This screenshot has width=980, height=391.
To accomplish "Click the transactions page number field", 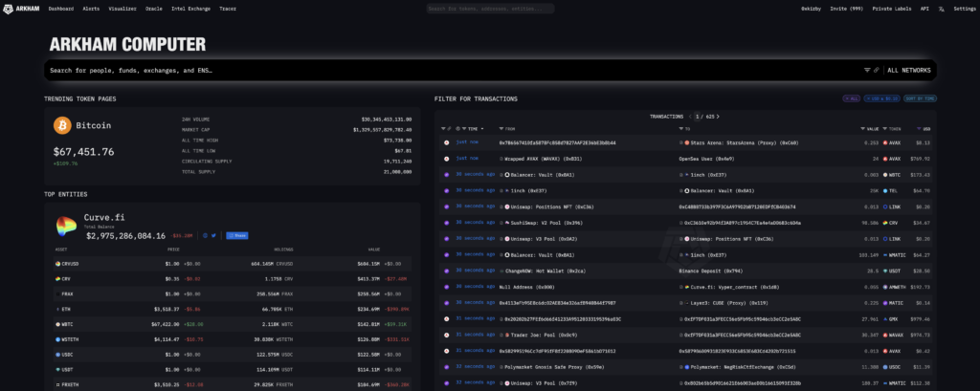I will (x=698, y=117).
